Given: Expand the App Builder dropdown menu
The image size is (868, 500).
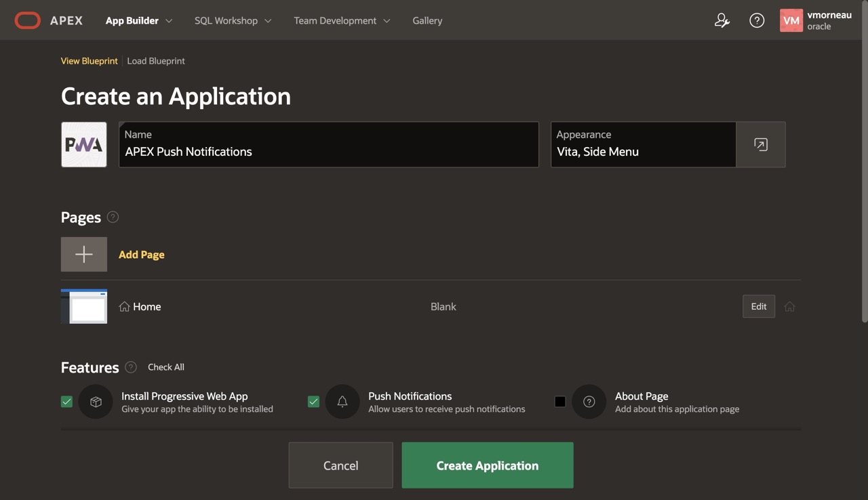Looking at the screenshot, I should [x=139, y=20].
